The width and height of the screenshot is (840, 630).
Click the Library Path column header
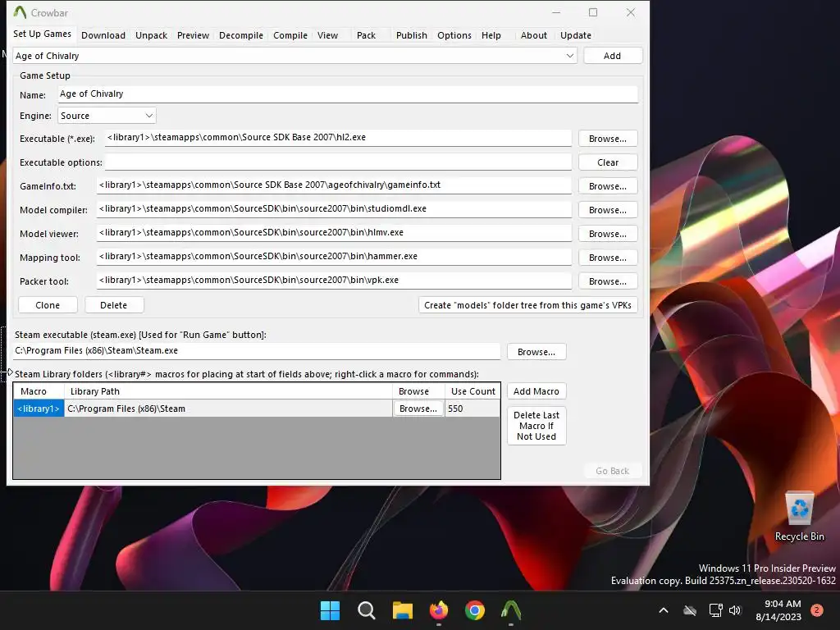pyautogui.click(x=228, y=391)
